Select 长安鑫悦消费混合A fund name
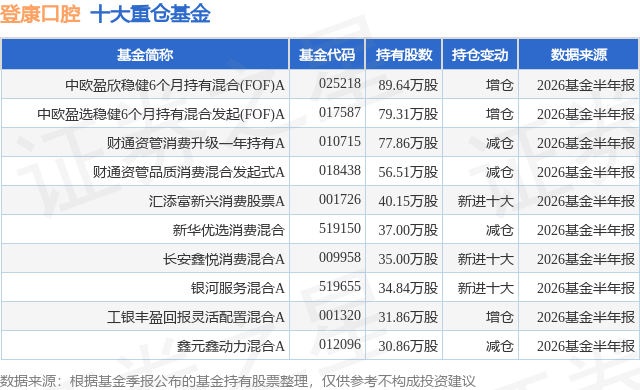 [x=224, y=259]
